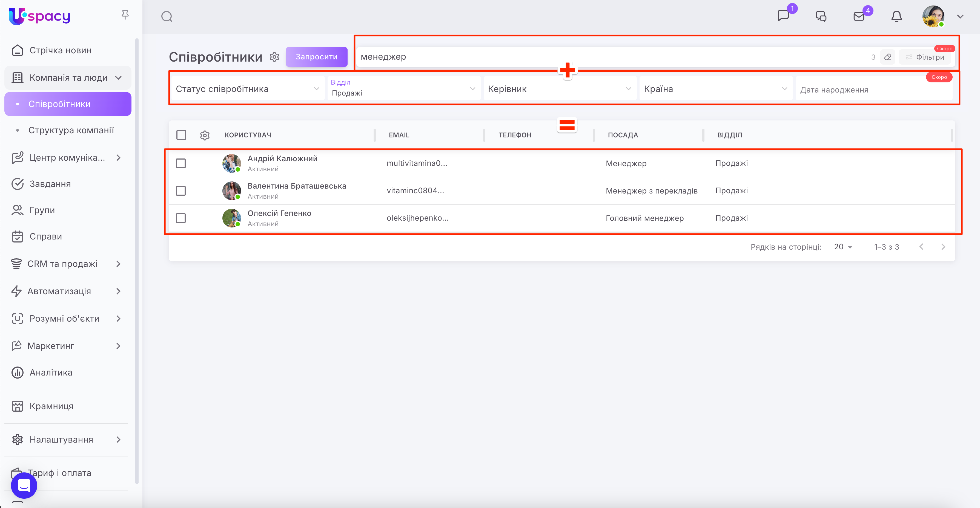
Task: Open the Статус співробітника dropdown
Action: click(x=247, y=89)
